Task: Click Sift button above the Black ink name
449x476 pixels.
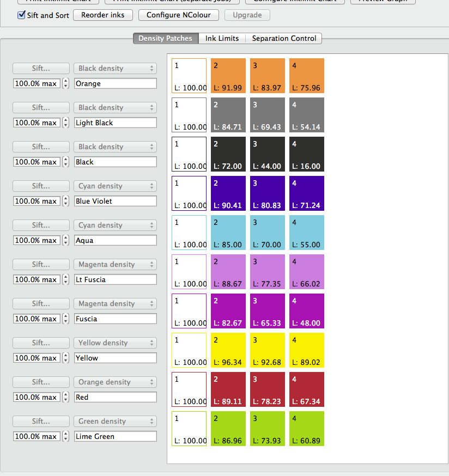Action: tap(41, 147)
